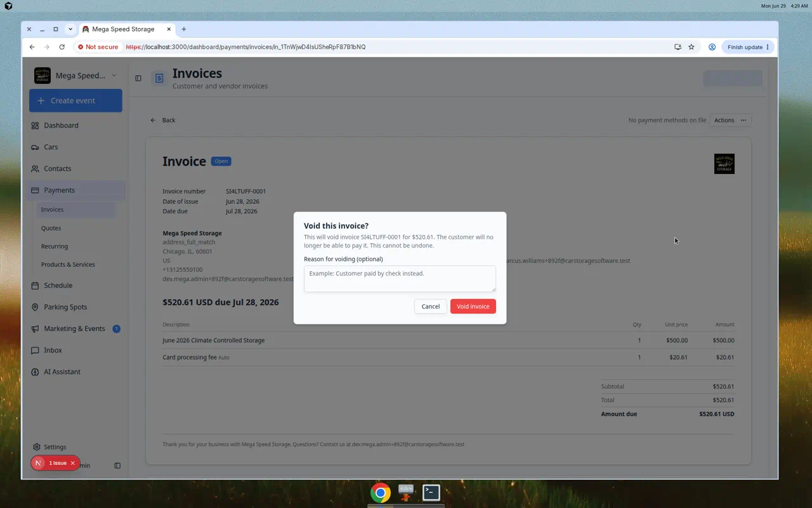This screenshot has width=812, height=508.
Task: Open Parking Spots pin icon
Action: [35, 307]
